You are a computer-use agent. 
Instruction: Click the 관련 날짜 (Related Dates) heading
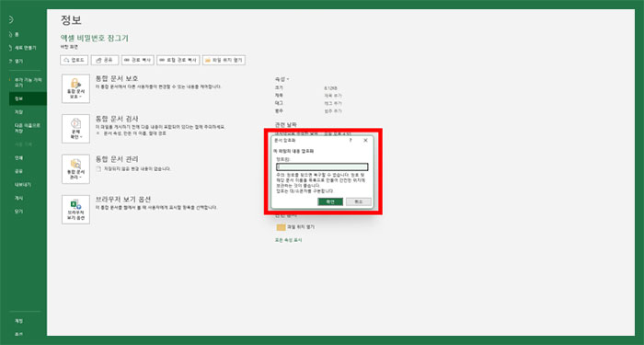285,124
